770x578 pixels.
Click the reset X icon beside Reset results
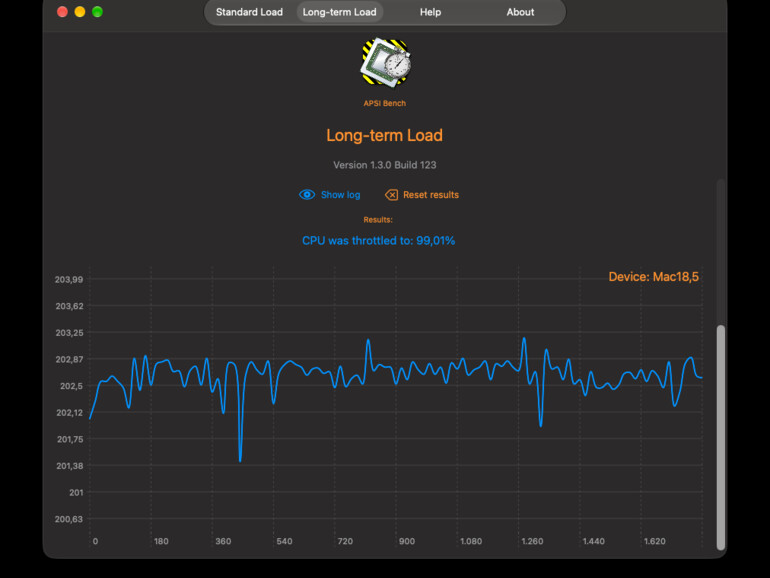391,195
